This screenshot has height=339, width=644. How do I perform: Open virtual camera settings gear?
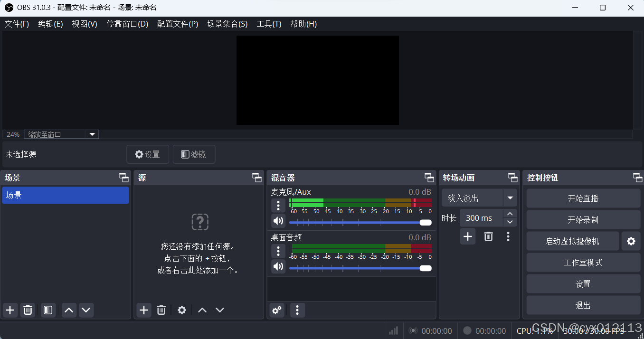(631, 241)
